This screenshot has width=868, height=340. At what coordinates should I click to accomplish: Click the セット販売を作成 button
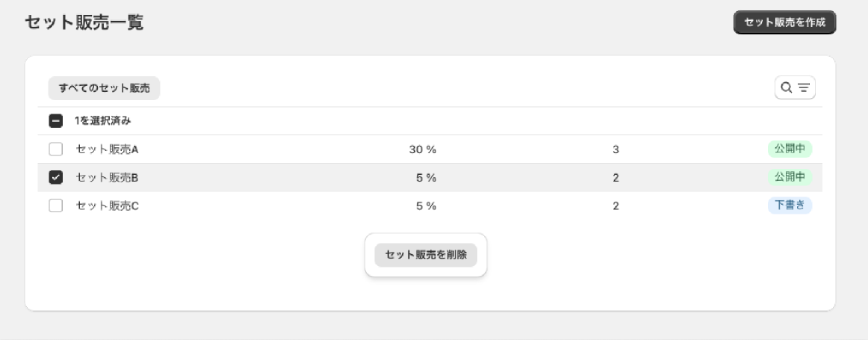[x=784, y=22]
